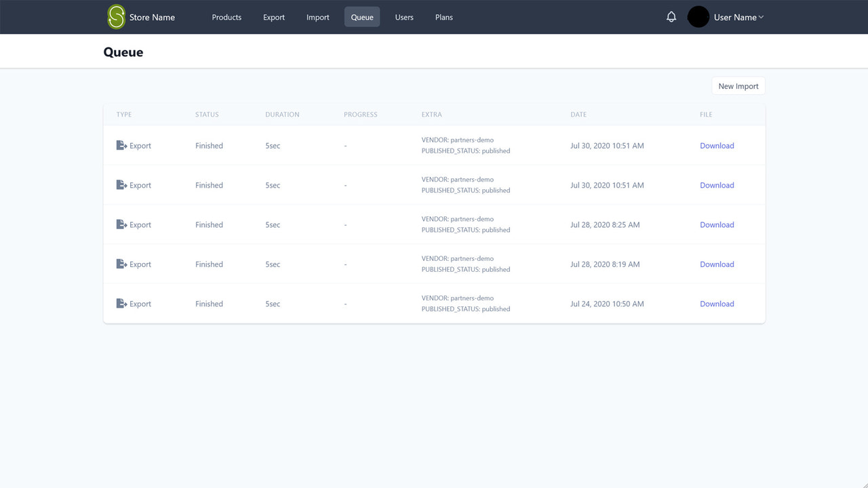This screenshot has height=488, width=868.
Task: Click the Queue page heading
Action: tap(123, 52)
